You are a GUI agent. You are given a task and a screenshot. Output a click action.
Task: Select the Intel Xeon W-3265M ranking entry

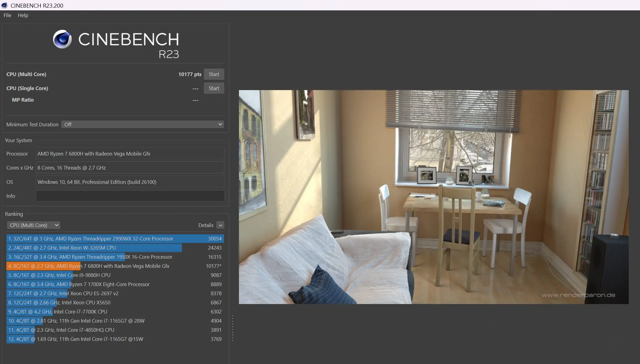pyautogui.click(x=115, y=248)
